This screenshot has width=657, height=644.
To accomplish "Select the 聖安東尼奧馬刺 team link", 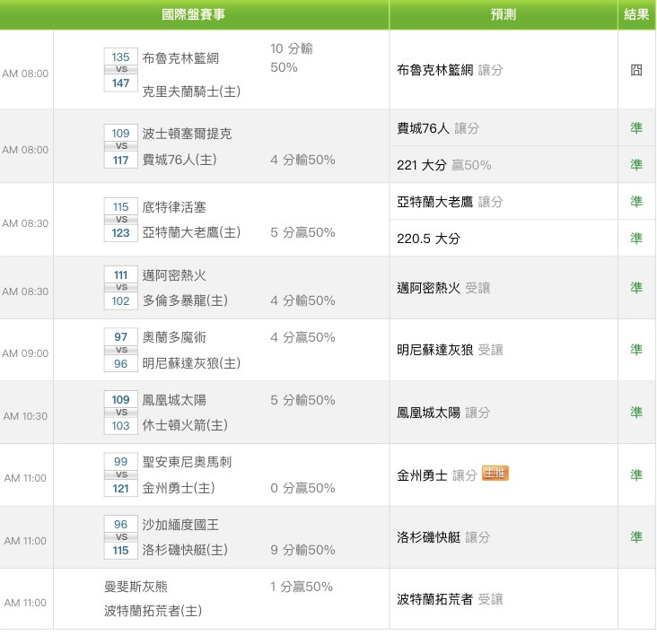I will 187,462.
